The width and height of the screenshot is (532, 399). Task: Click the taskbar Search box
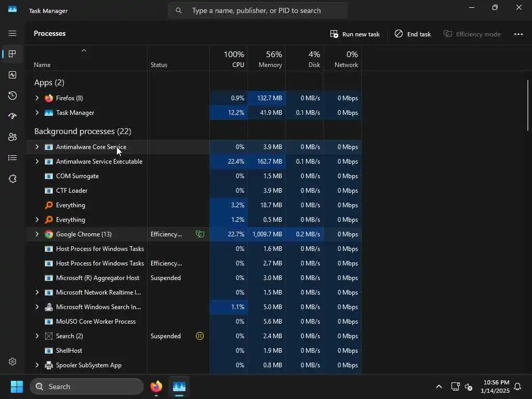click(x=87, y=387)
